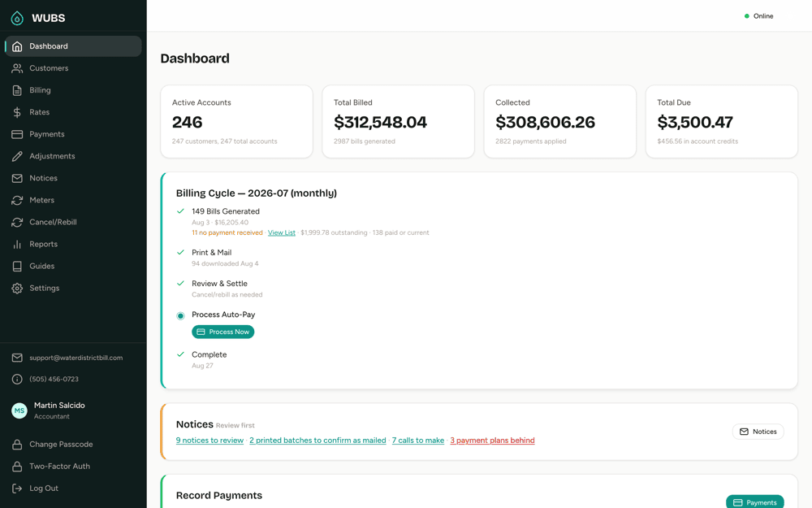Click the checkmark beside Review & Settle

pyautogui.click(x=180, y=284)
